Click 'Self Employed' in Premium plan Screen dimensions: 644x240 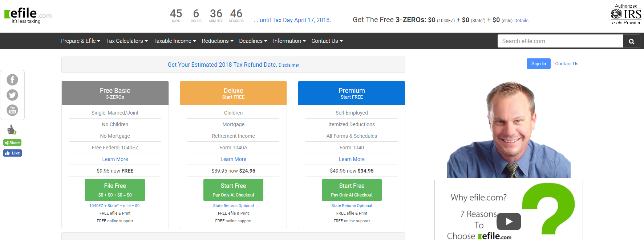(352, 113)
